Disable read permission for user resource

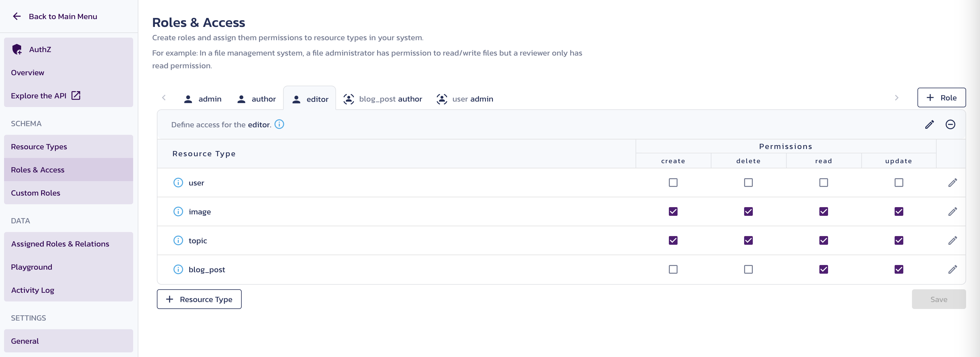823,183
